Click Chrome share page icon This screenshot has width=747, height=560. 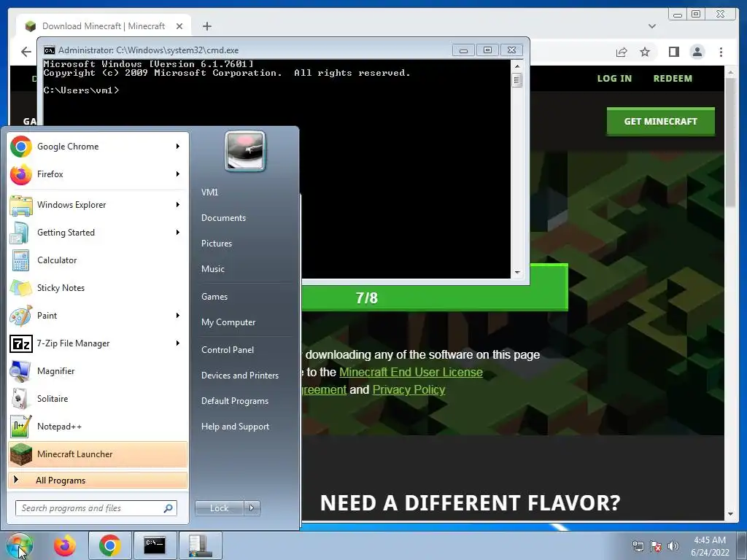click(622, 52)
